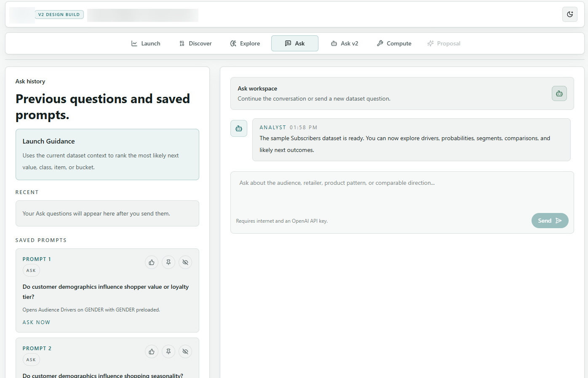The image size is (588, 378).
Task: Click the empty recent questions placeholder
Action: point(107,213)
